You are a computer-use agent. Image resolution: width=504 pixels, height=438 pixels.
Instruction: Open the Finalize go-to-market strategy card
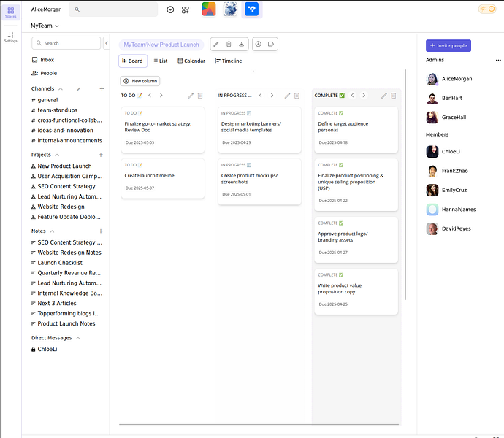[163, 130]
